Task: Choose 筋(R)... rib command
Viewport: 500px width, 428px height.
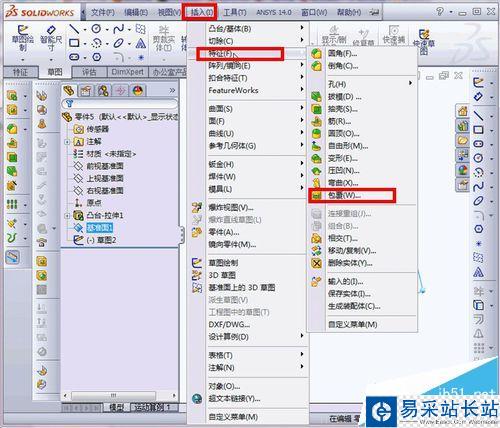Action: (339, 121)
